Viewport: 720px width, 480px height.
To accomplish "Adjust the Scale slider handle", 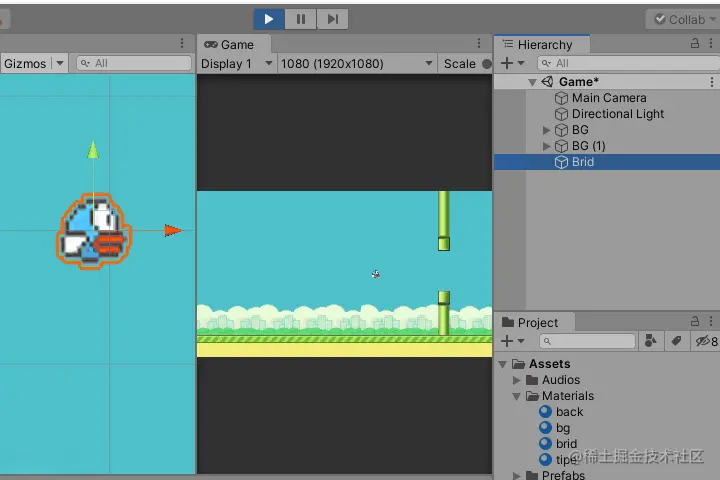I will tap(487, 64).
